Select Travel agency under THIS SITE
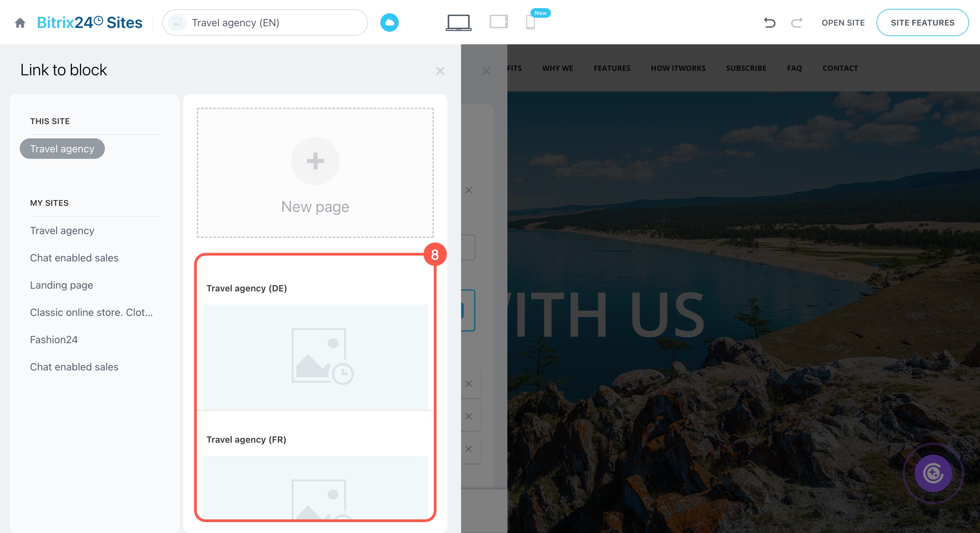 62,149
